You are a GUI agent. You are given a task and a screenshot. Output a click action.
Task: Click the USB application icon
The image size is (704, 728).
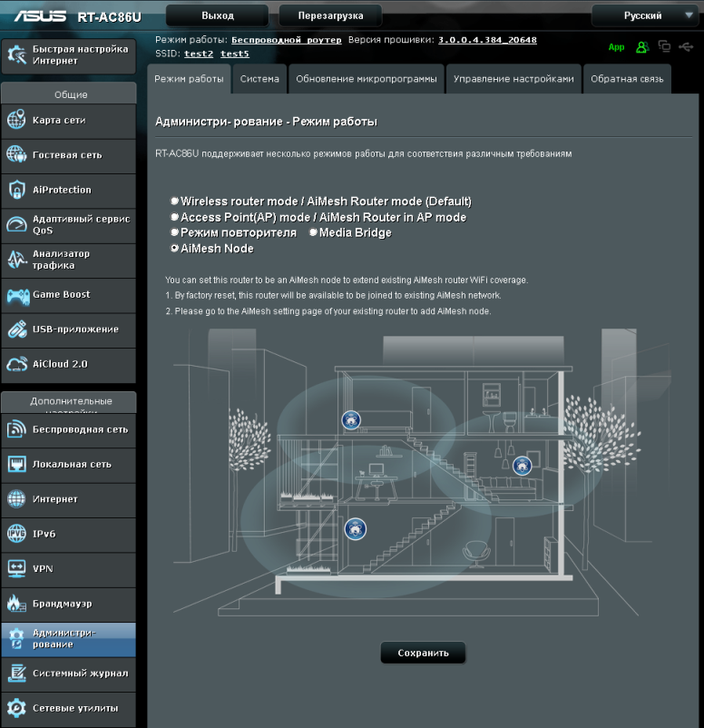tap(16, 330)
